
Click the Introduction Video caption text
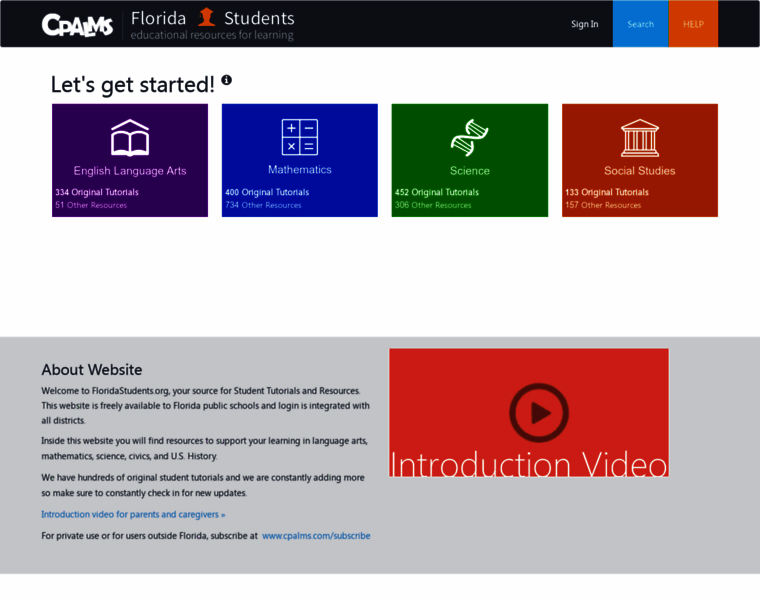(x=529, y=464)
